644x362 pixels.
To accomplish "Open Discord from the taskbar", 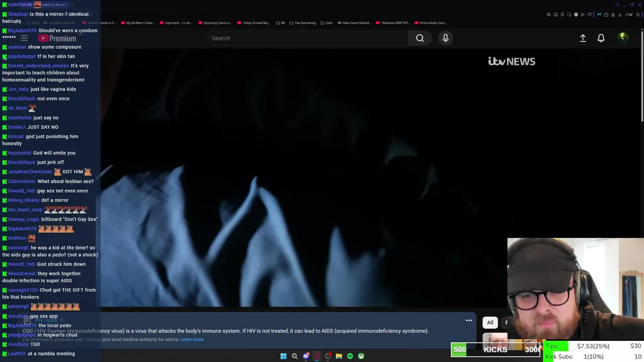I will [305, 356].
